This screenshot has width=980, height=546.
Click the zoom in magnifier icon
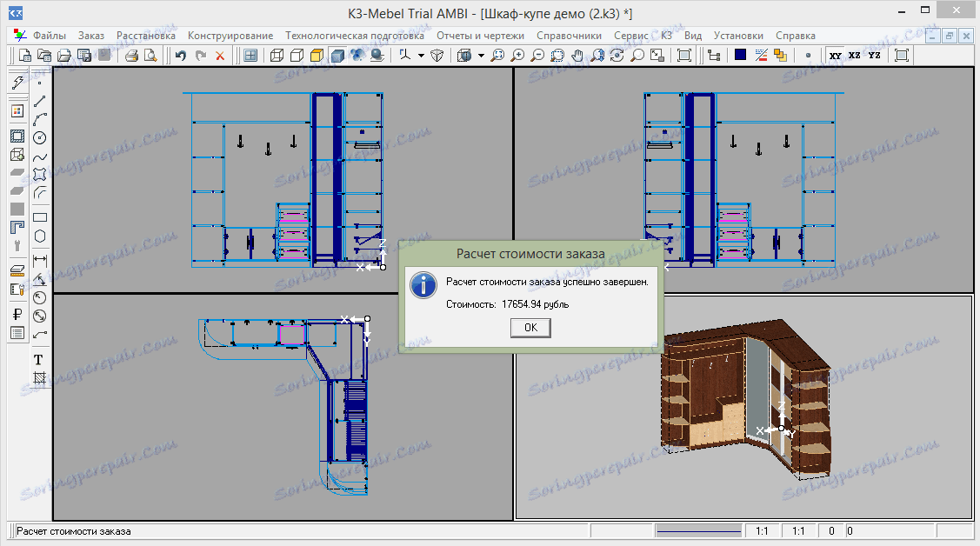pos(517,56)
